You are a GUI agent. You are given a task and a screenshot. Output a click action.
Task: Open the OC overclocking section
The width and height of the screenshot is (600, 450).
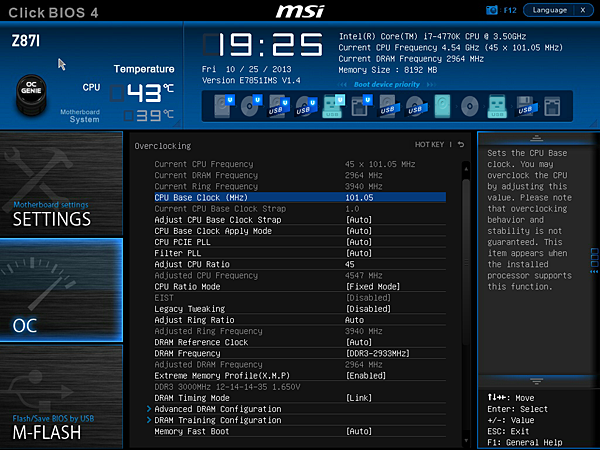click(x=61, y=290)
